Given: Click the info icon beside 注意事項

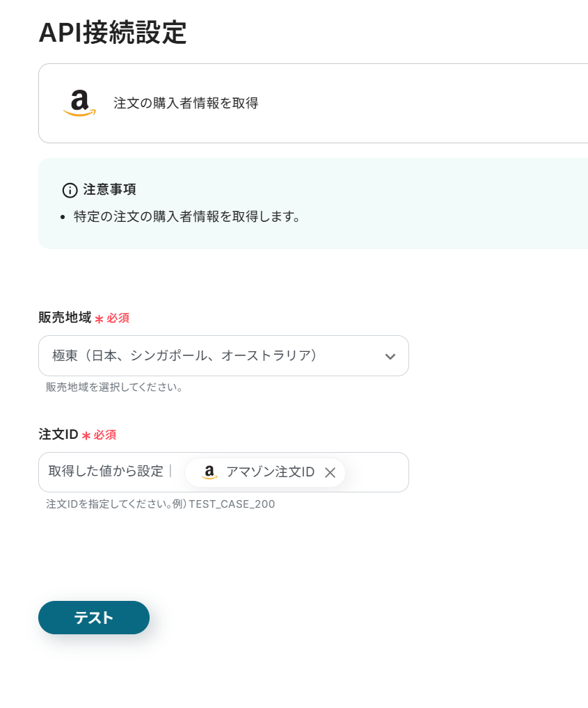Looking at the screenshot, I should coord(70,190).
